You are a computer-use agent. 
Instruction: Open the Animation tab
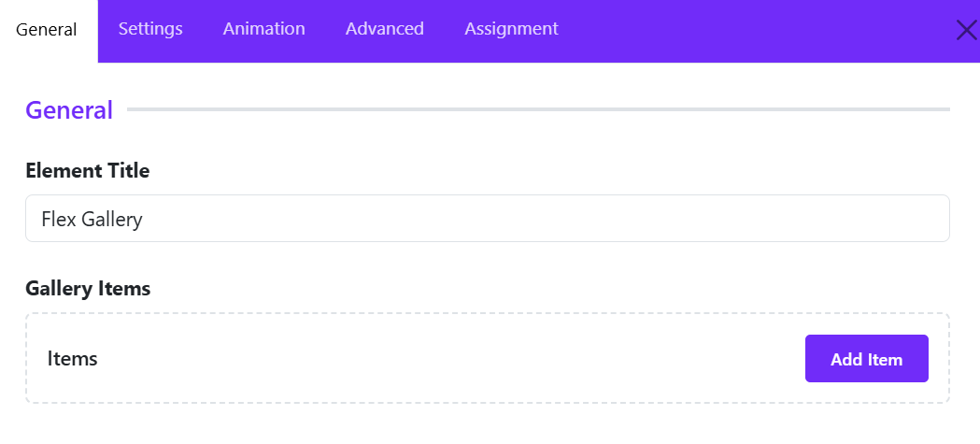(x=263, y=29)
